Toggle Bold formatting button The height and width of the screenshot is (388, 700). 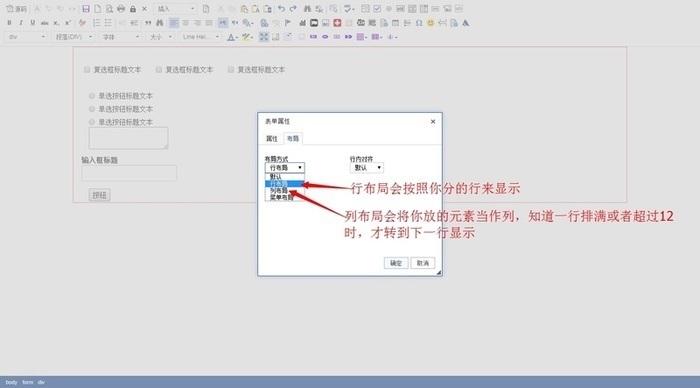click(9, 23)
